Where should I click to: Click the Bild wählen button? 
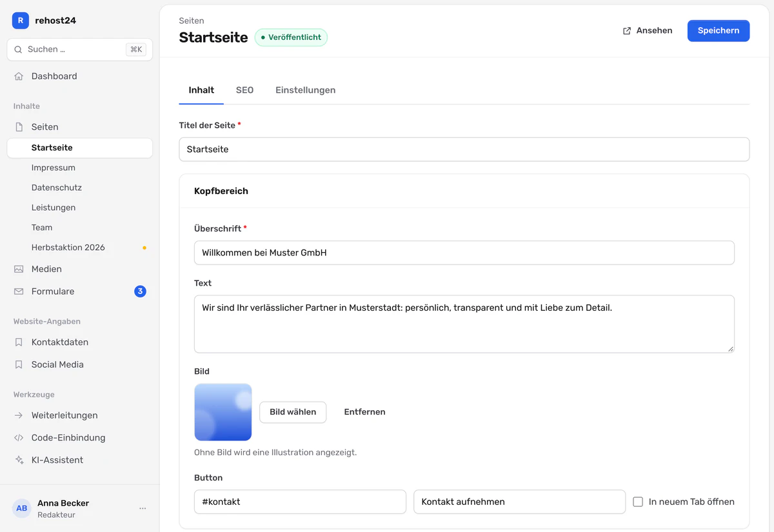click(x=293, y=412)
